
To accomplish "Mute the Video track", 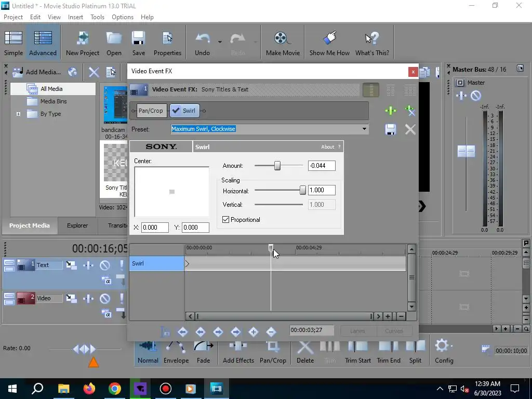I will [105, 299].
